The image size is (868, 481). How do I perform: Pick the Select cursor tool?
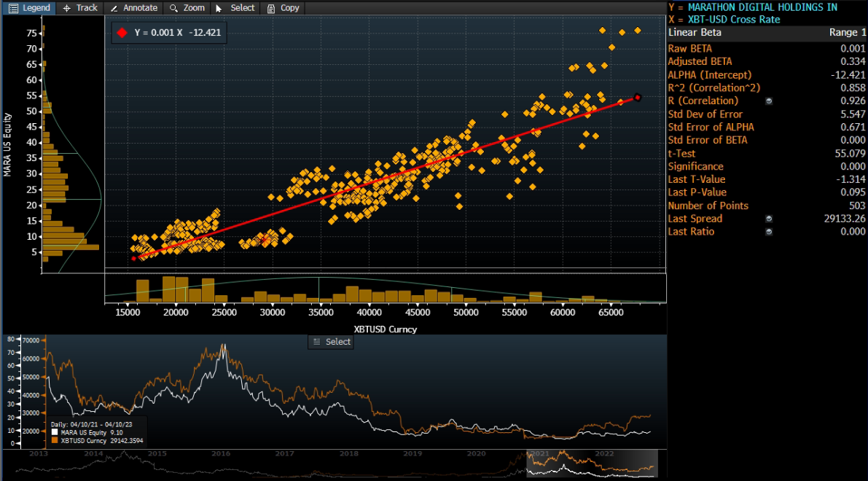tap(235, 8)
